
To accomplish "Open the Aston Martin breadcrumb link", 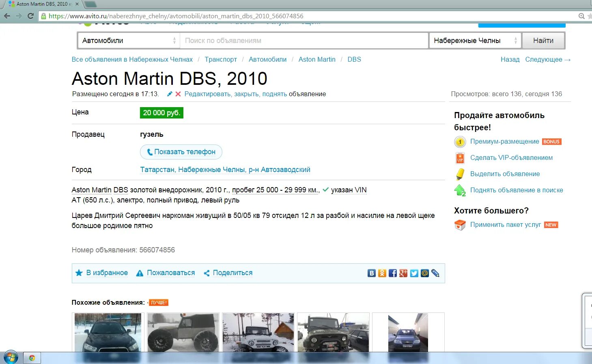I will (317, 59).
